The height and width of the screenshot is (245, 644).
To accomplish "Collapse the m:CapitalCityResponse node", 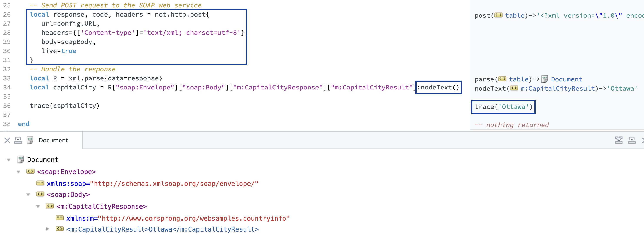I will 38,207.
